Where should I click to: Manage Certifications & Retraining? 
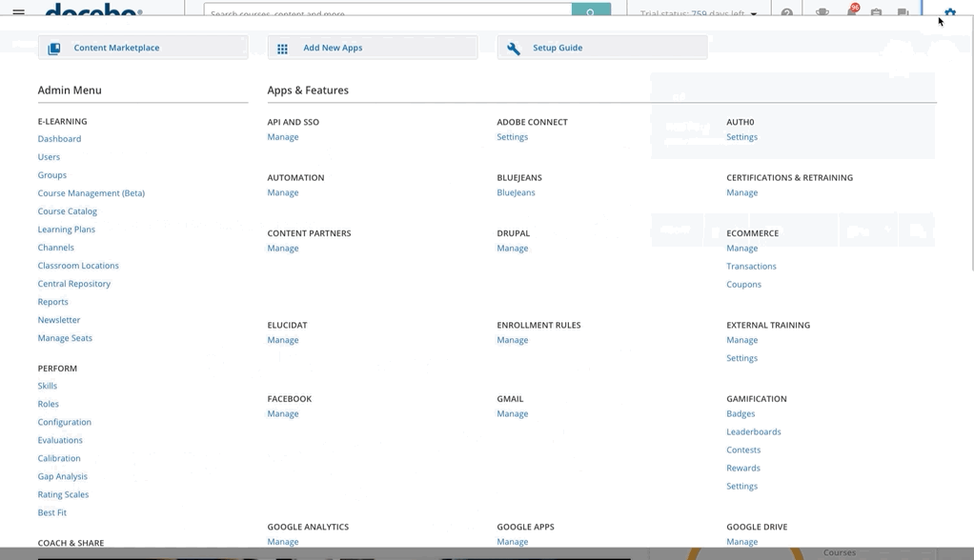(x=742, y=192)
